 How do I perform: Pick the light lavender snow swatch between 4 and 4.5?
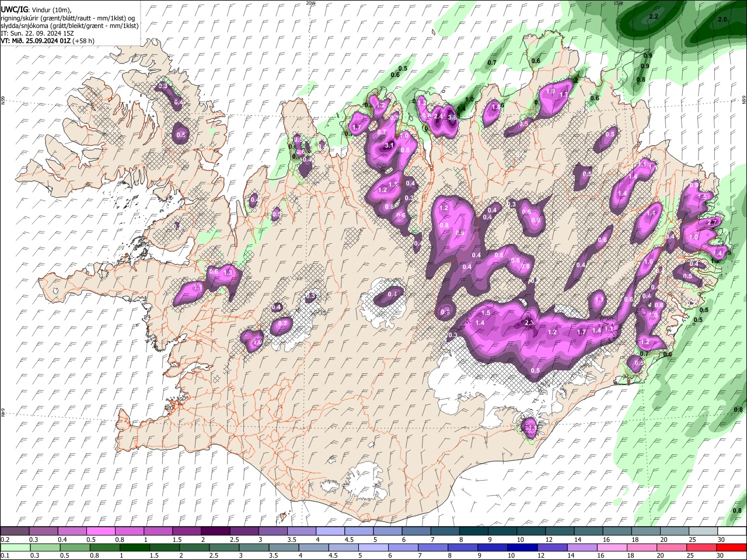coord(330,531)
